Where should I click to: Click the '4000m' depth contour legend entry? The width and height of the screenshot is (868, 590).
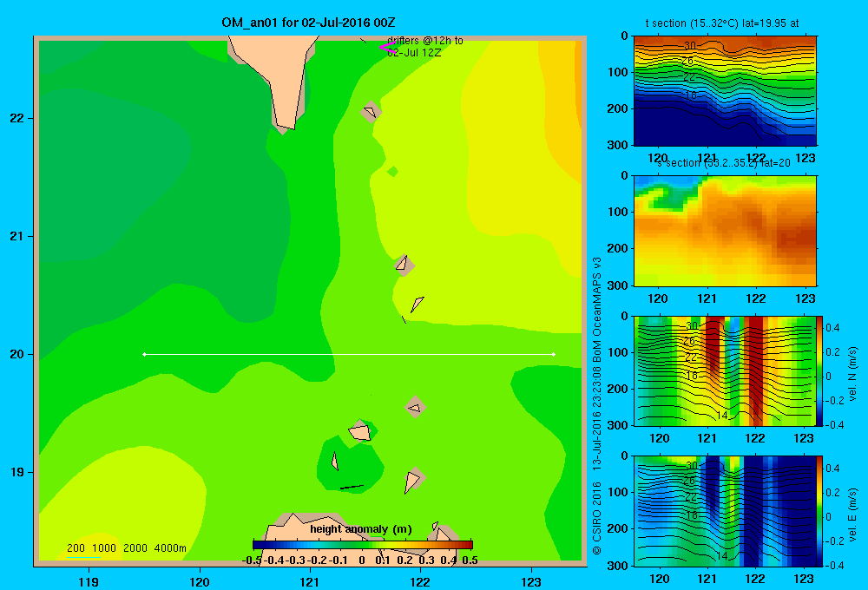coord(170,548)
